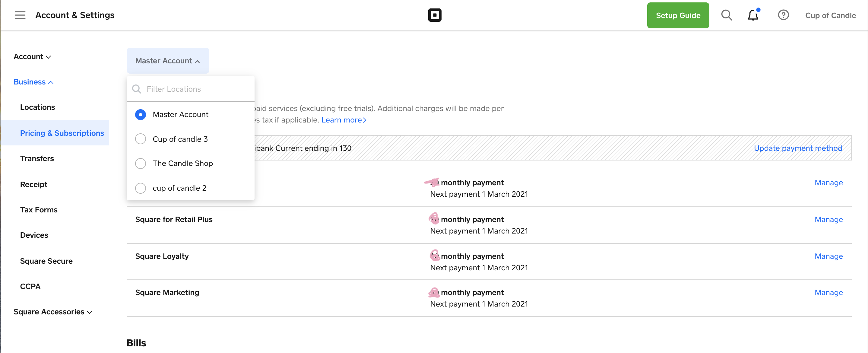Choose The Candle Shop radio option

(141, 164)
